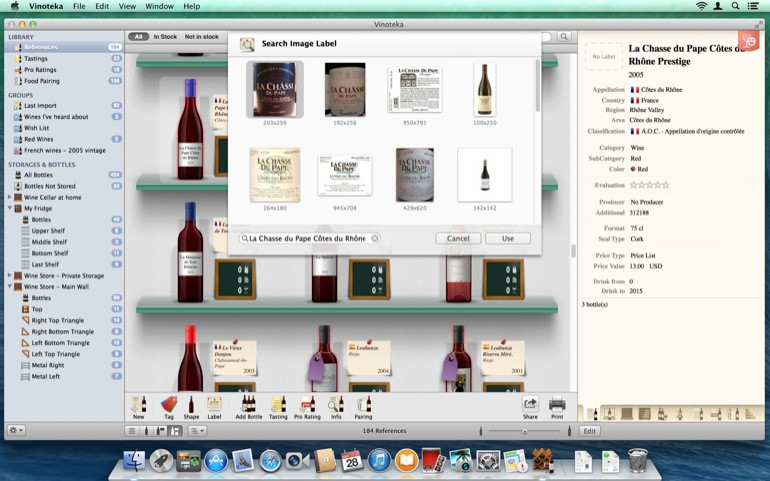
Task: Click the Tag toolbar icon
Action: coord(168,407)
